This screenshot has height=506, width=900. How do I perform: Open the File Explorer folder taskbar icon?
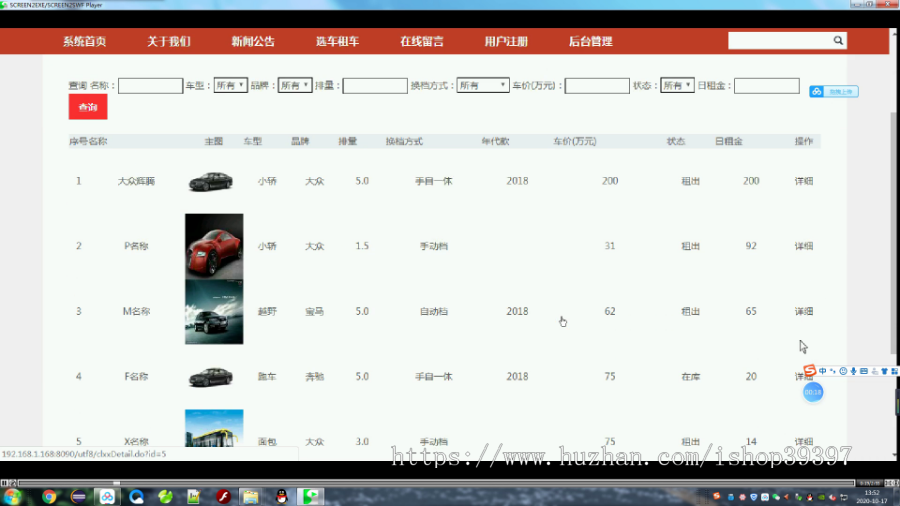click(x=251, y=497)
